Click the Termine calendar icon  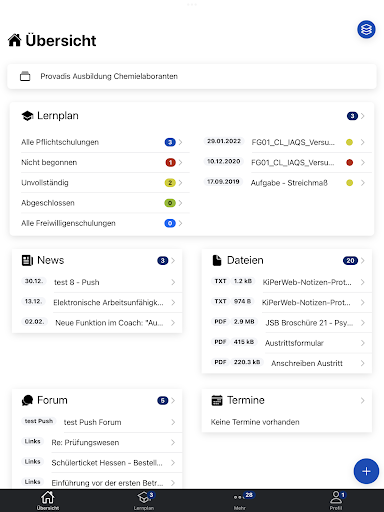217,400
